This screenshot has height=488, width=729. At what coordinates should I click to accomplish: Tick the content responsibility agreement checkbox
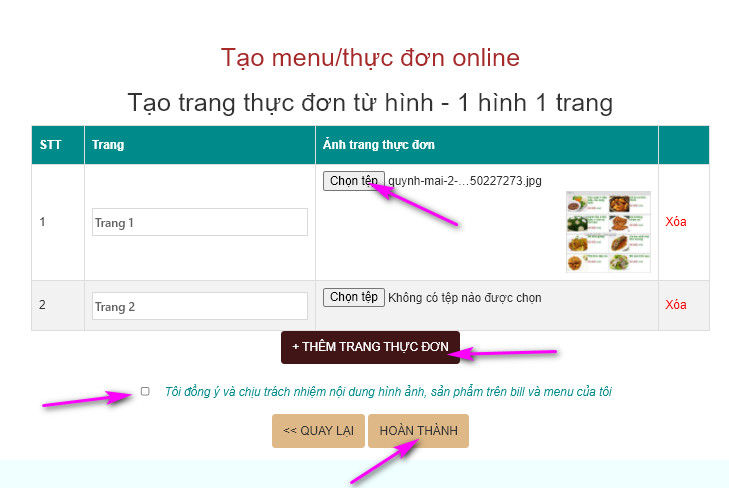click(x=145, y=391)
